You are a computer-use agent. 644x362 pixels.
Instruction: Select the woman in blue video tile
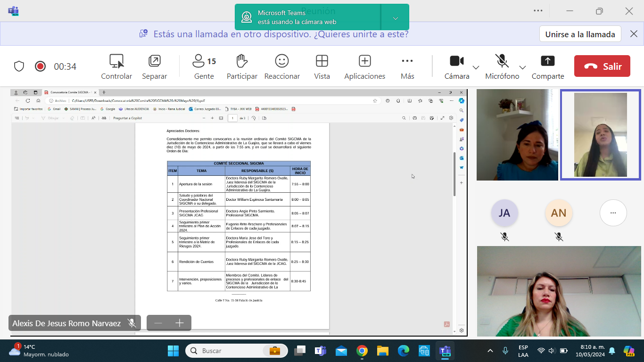coord(517,135)
